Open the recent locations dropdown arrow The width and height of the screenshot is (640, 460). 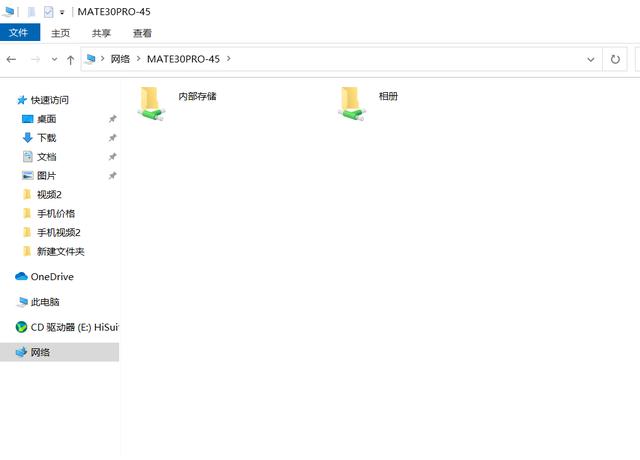click(54, 60)
